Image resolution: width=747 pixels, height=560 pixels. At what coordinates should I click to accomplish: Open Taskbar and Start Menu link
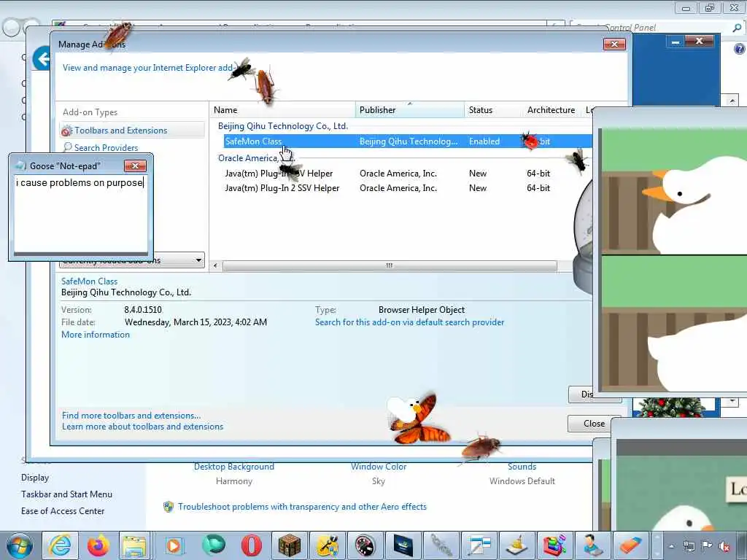(66, 494)
